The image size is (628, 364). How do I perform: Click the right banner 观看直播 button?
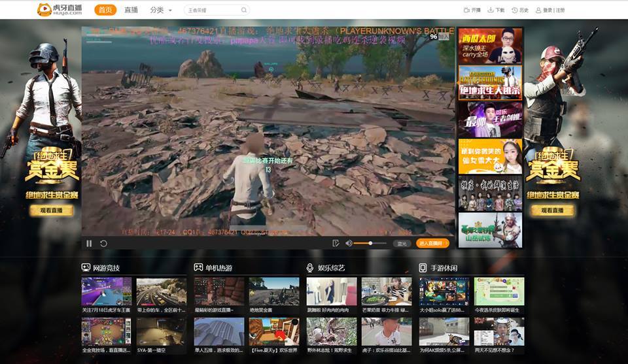point(552,210)
